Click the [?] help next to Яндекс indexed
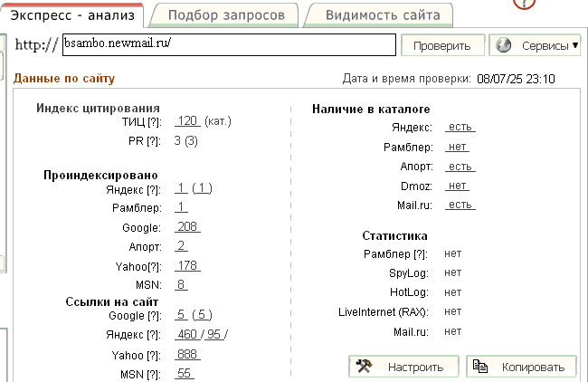 pos(154,190)
